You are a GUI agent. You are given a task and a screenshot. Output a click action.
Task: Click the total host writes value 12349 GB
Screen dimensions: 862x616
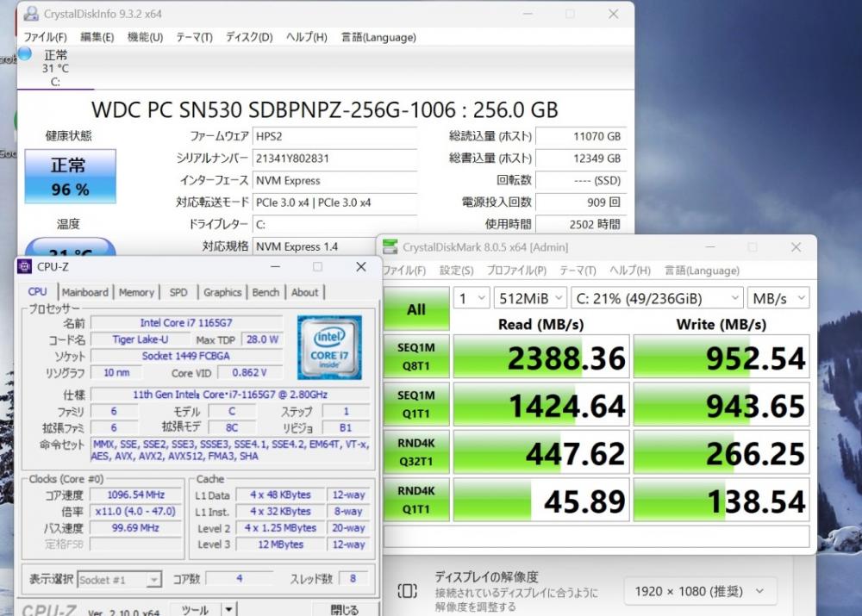[x=581, y=159]
